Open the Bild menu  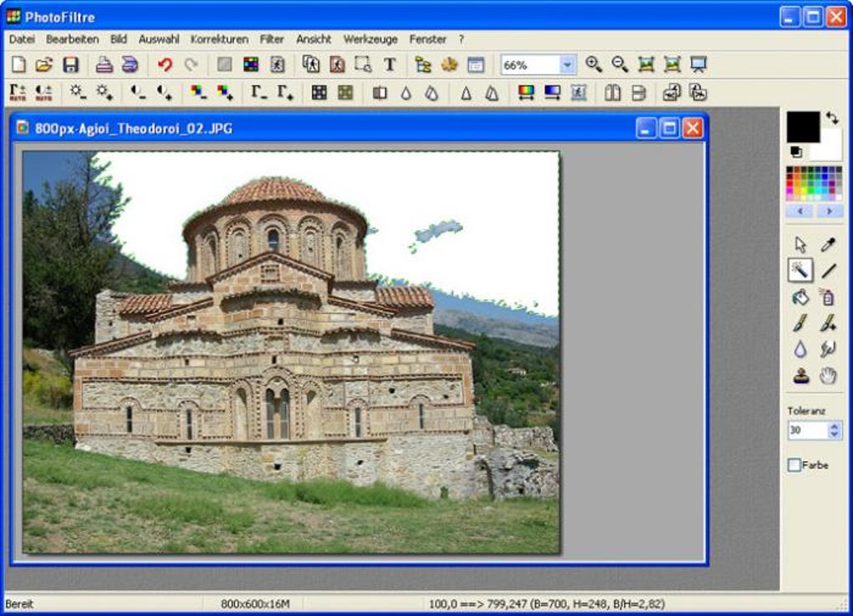(119, 39)
